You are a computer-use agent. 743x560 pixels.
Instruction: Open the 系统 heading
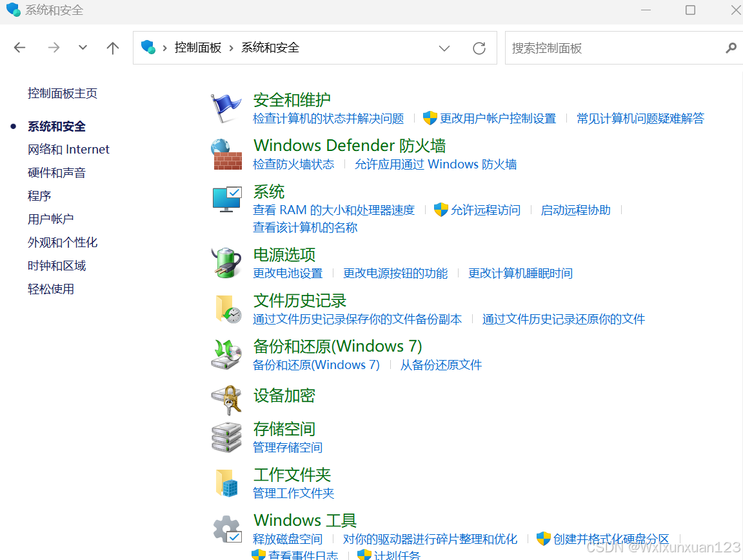tap(269, 192)
